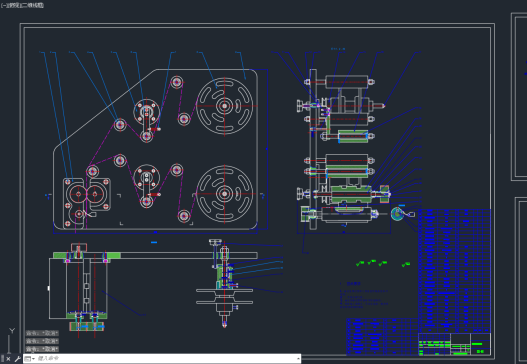The width and height of the screenshot is (527, 364).
Task: Click into the command input field
Action: pyautogui.click(x=166, y=359)
